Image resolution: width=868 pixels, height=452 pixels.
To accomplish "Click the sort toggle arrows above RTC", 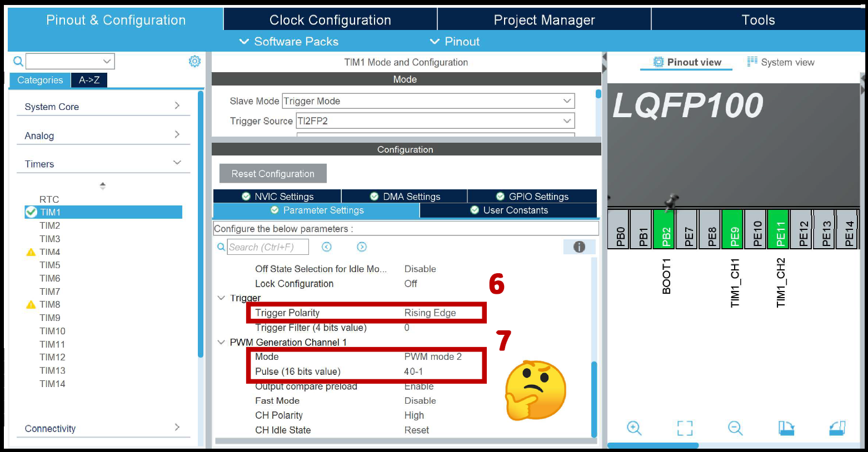I will click(102, 185).
